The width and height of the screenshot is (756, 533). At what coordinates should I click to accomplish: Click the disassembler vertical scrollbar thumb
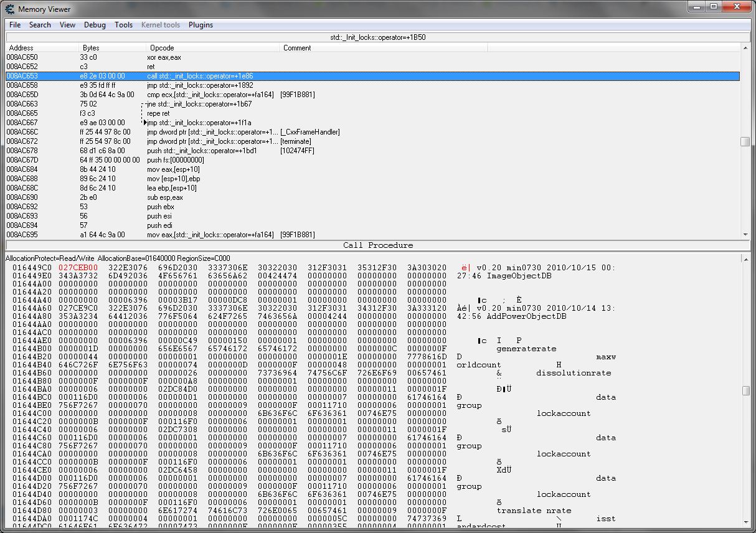745,141
